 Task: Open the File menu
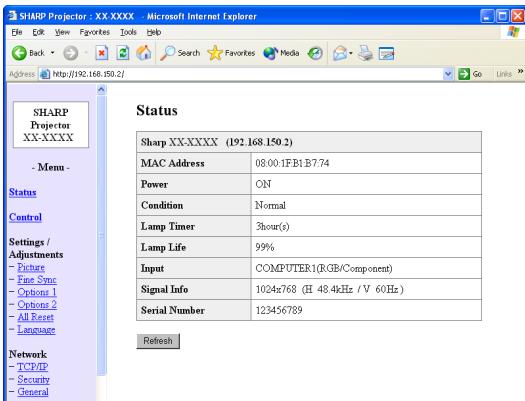(17, 32)
